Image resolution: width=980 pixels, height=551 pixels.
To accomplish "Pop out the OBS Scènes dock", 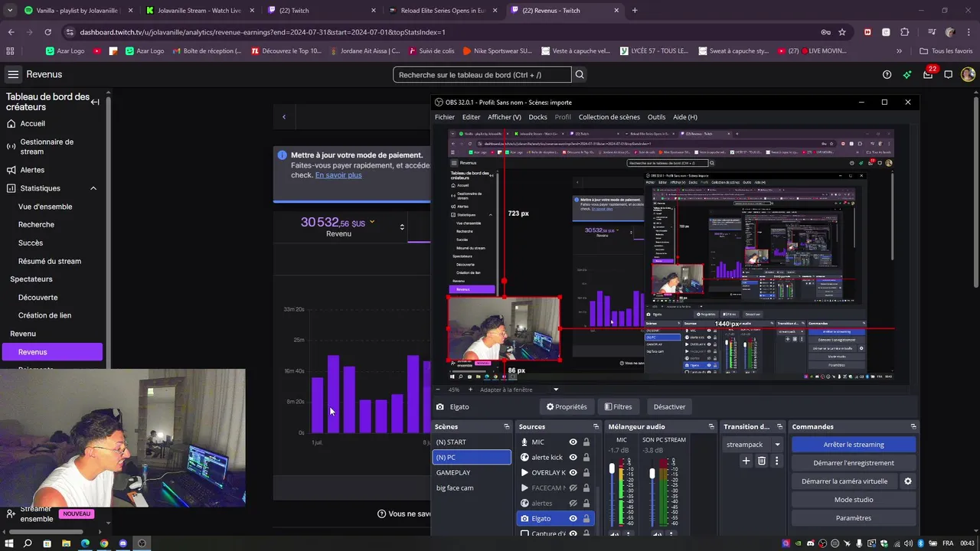I will [x=506, y=427].
